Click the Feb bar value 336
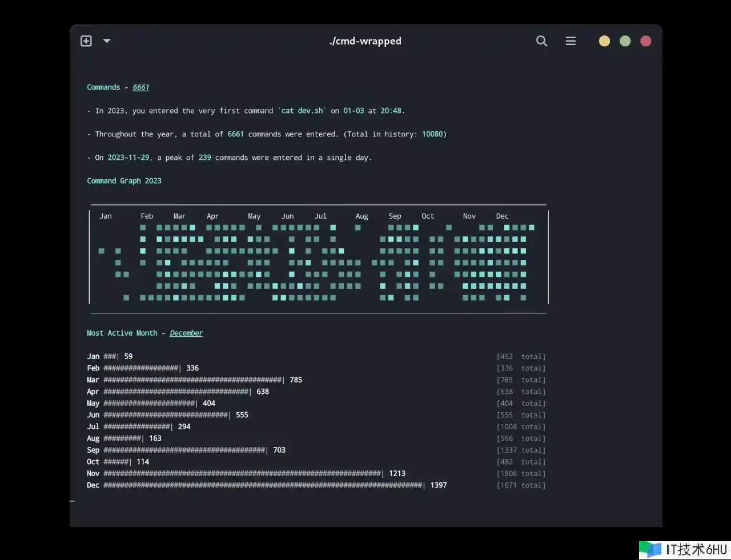This screenshot has width=731, height=560. pyautogui.click(x=192, y=368)
